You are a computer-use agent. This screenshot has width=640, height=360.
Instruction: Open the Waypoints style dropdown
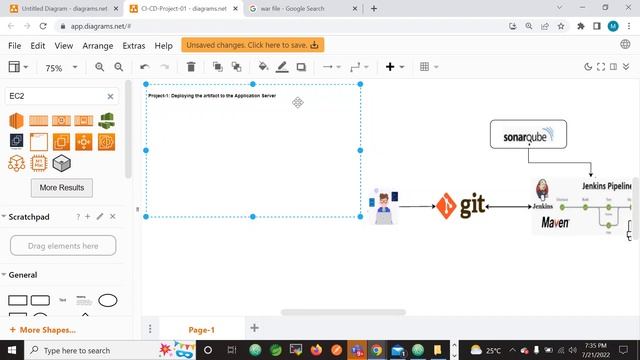tap(359, 67)
